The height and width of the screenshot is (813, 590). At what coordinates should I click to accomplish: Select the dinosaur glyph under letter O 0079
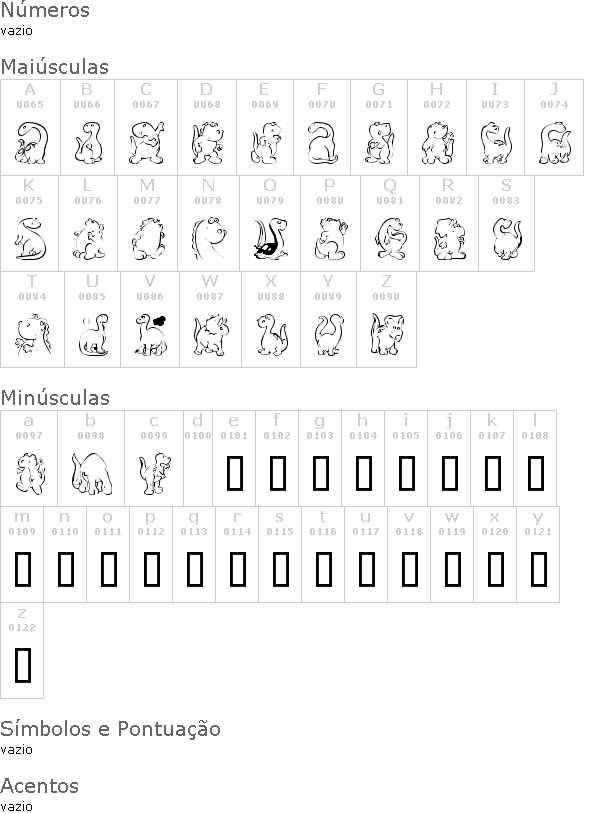click(x=271, y=239)
